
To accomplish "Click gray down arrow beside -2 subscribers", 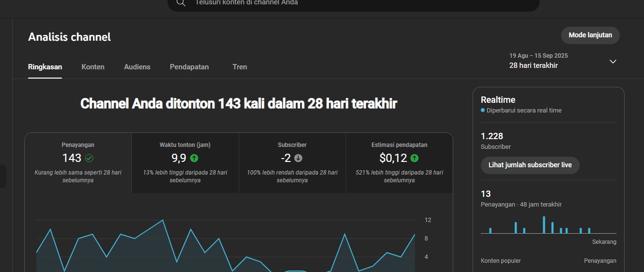I will pos(298,158).
